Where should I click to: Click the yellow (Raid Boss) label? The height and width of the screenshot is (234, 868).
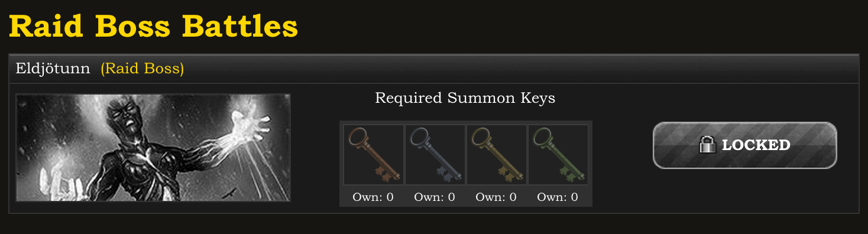click(142, 69)
